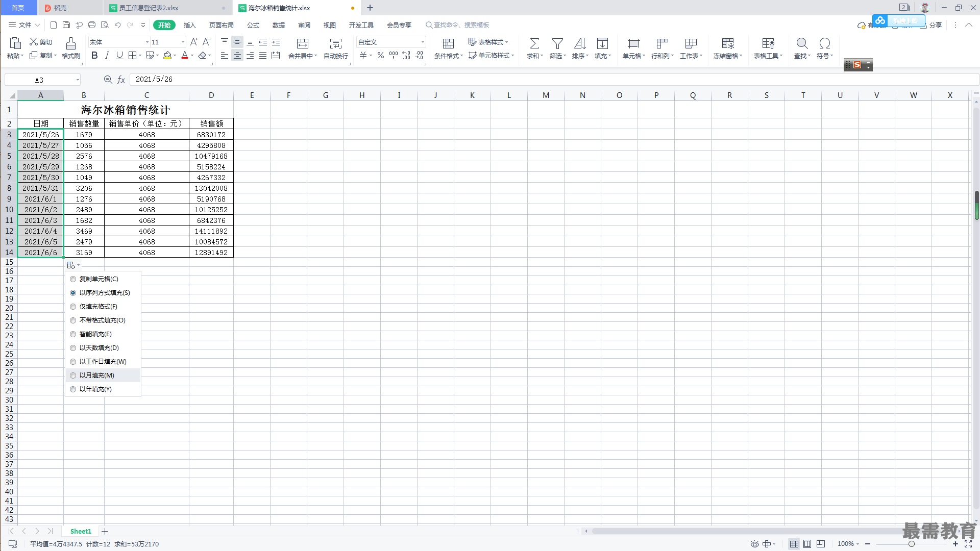Switch to 员工信息登记表2.xlsx document tab
The height and width of the screenshot is (551, 980).
coord(167,8)
